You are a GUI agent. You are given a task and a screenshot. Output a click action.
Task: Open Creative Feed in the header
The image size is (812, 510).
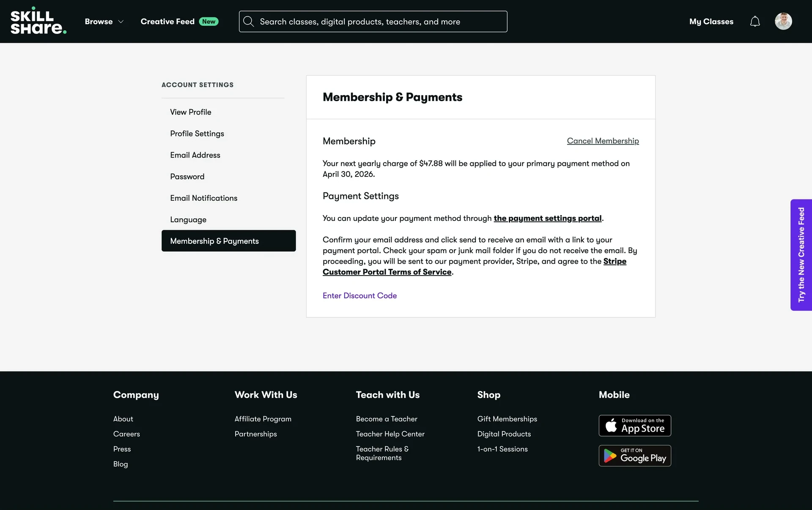(x=167, y=22)
